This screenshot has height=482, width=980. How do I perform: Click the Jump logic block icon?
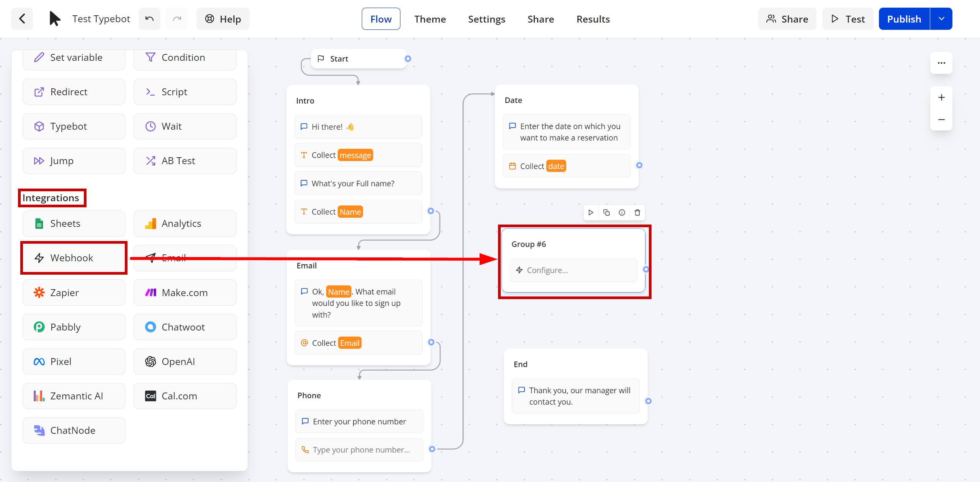point(39,161)
